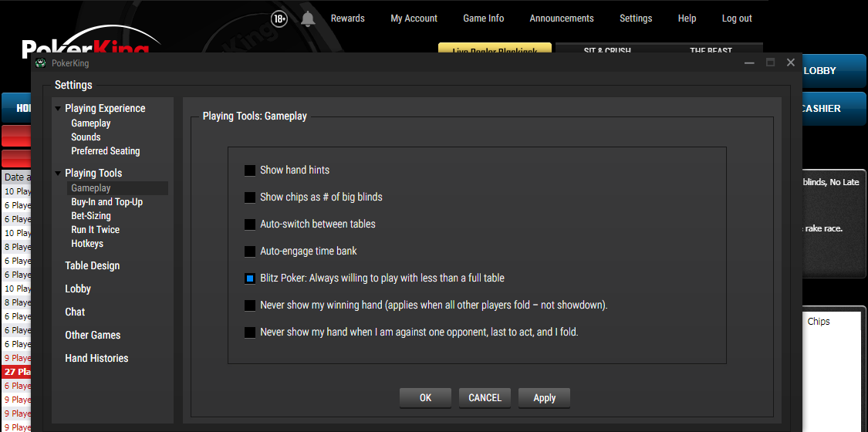Collapse the Playing Experience tree section
Image resolution: width=868 pixels, height=432 pixels.
(x=58, y=109)
